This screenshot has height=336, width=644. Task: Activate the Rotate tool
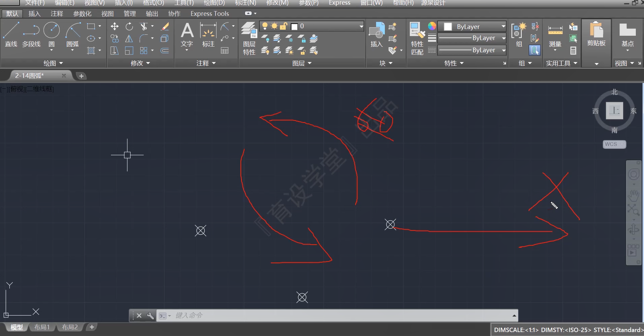point(129,26)
